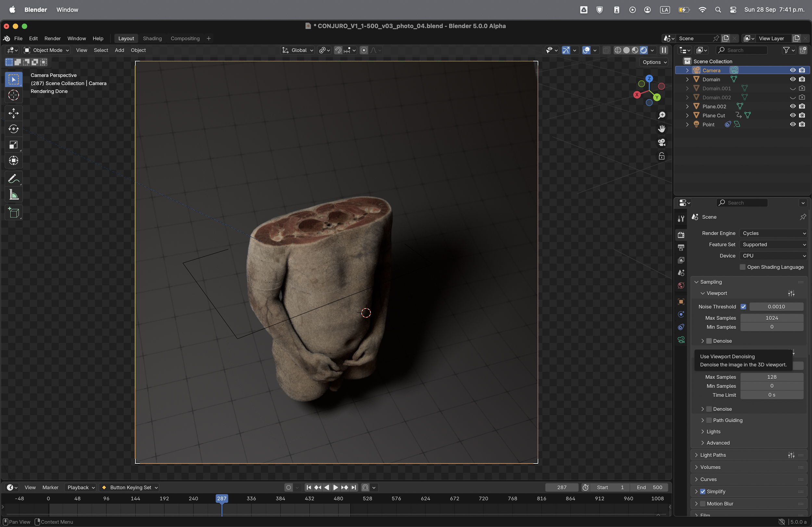812x527 pixels.
Task: Select the Measure tool
Action: click(x=14, y=195)
